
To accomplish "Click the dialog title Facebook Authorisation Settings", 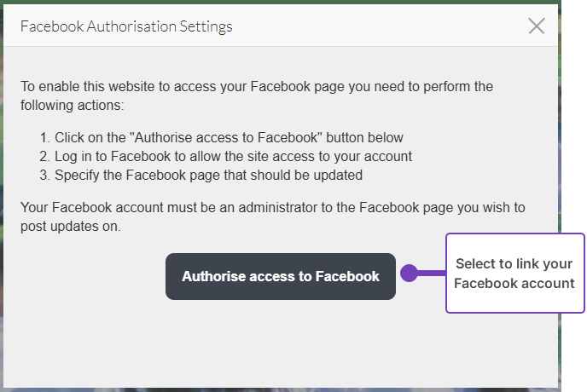I will (126, 26).
